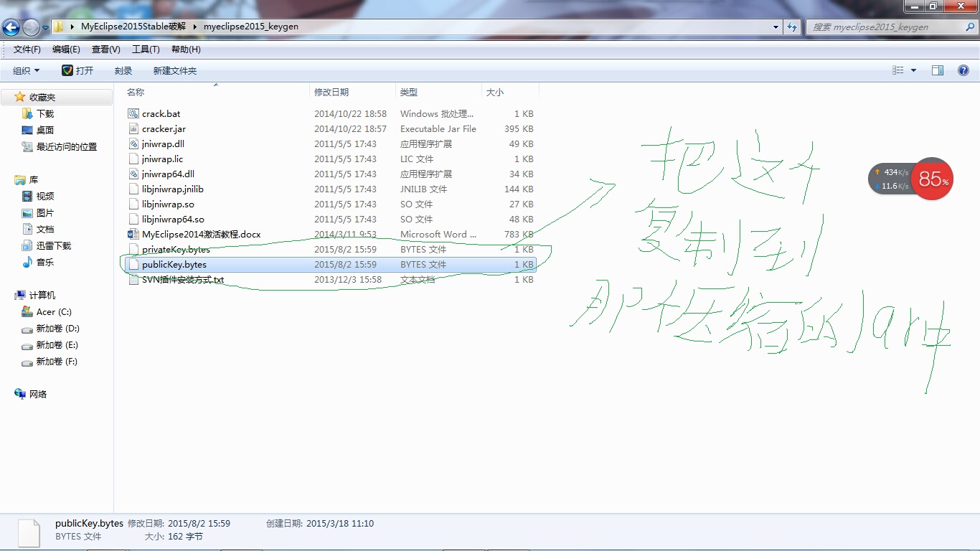This screenshot has height=551, width=980.
Task: Open 下载 in the favorites list
Action: pyautogui.click(x=45, y=113)
